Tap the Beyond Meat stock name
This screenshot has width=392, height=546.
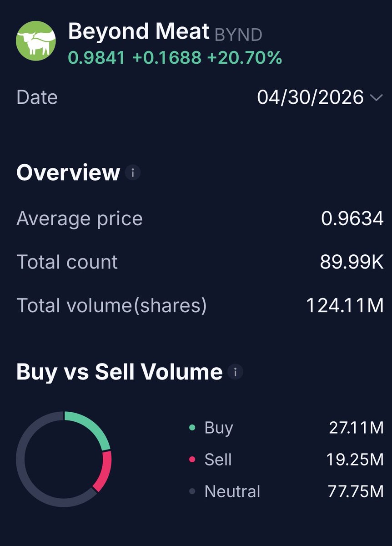tap(139, 32)
